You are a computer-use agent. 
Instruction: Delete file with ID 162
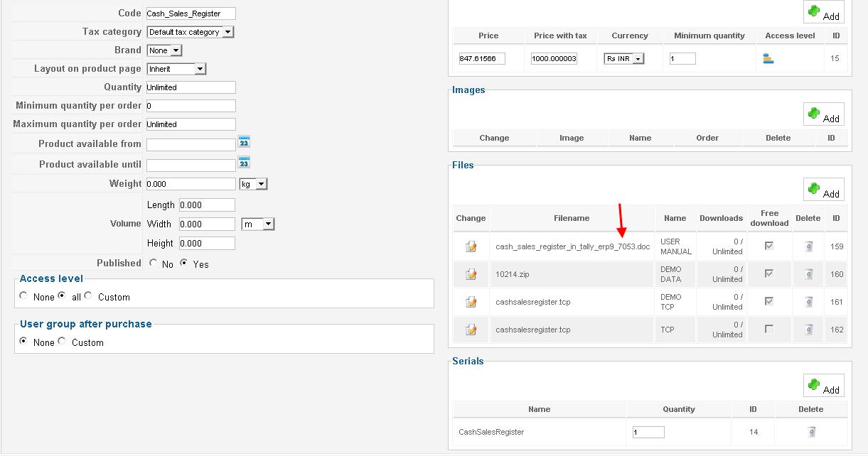pyautogui.click(x=808, y=330)
